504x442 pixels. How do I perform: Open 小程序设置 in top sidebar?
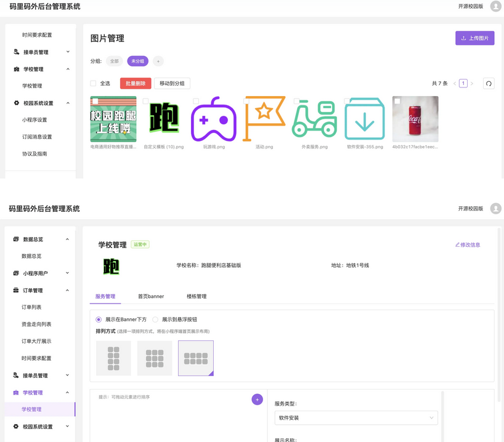click(35, 120)
